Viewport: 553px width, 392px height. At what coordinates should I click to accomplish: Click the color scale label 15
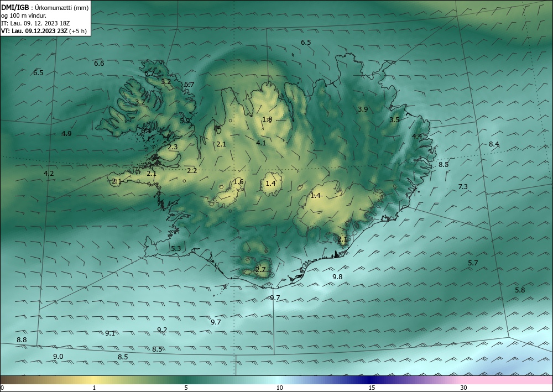[372, 388]
